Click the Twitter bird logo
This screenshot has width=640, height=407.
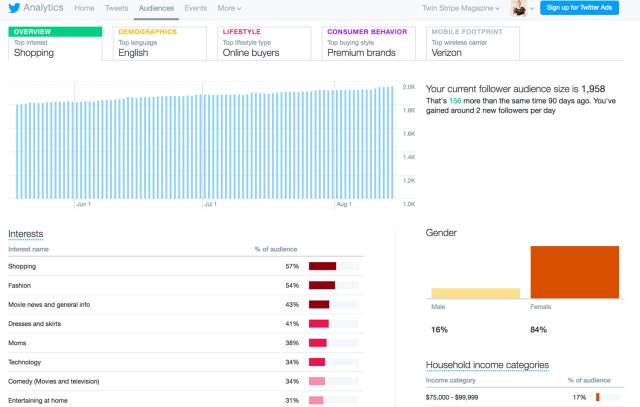click(14, 8)
